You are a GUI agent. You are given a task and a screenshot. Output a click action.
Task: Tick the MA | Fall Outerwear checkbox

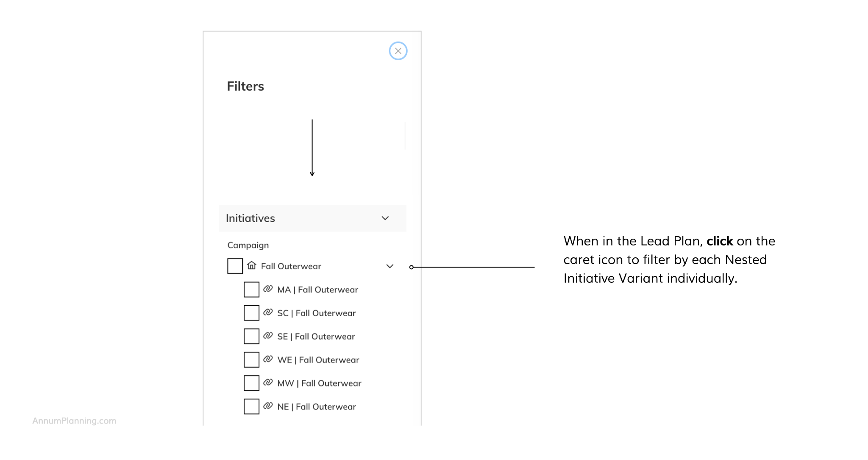(251, 290)
